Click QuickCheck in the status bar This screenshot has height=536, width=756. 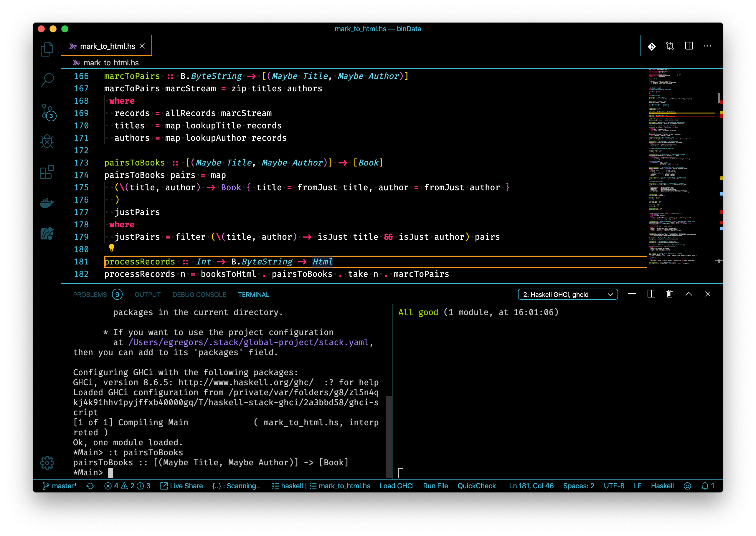point(476,486)
